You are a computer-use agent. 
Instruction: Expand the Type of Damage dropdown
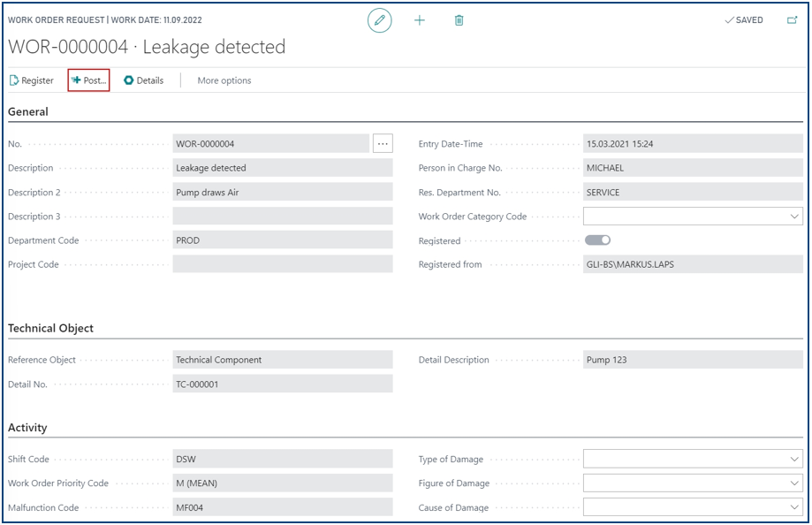point(793,459)
